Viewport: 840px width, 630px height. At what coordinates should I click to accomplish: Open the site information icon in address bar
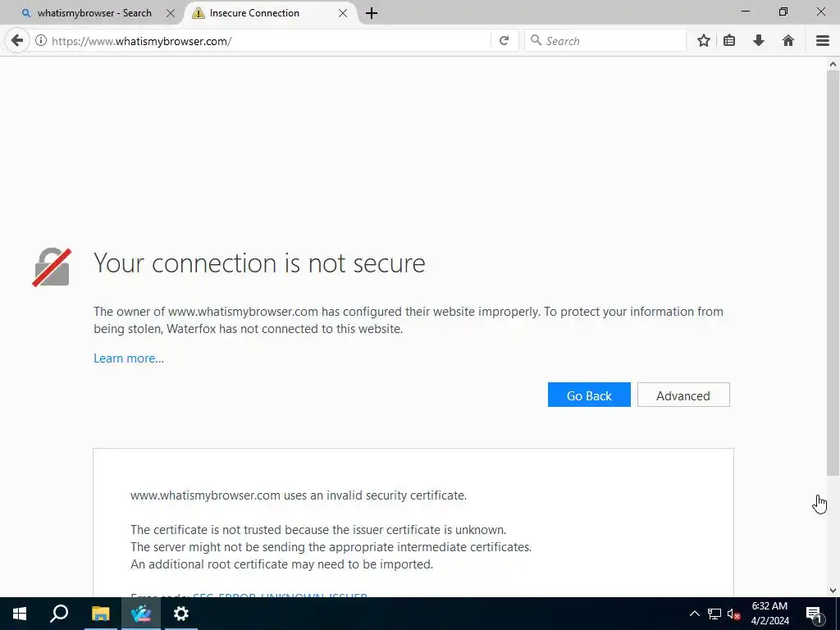[41, 41]
